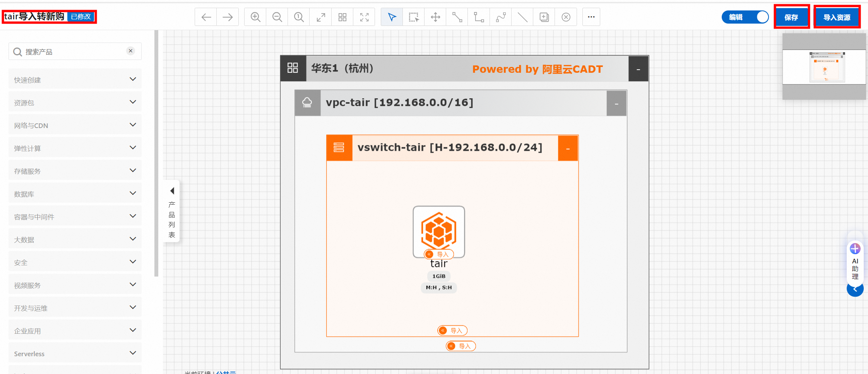Screen dimensions: 868x374
Task: Click the redo forward arrow
Action: 228,17
